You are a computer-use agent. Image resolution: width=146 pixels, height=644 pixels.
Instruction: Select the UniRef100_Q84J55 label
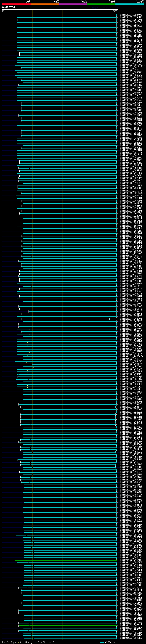tap(131, 361)
